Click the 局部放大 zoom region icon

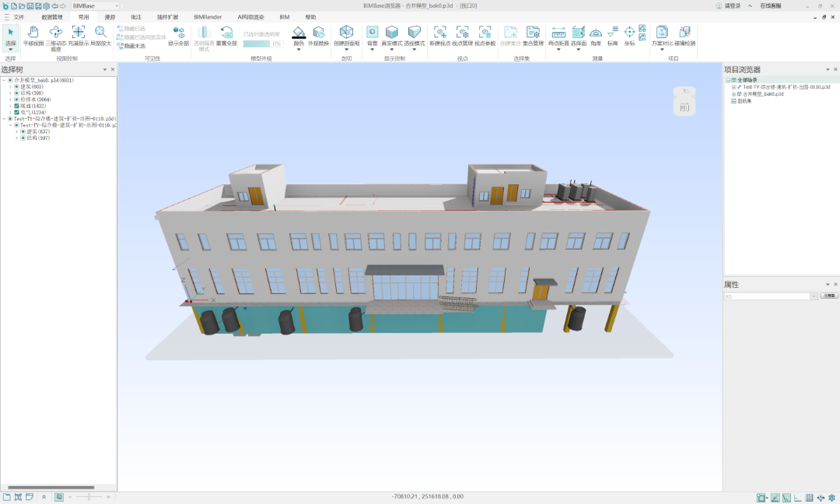(x=100, y=36)
